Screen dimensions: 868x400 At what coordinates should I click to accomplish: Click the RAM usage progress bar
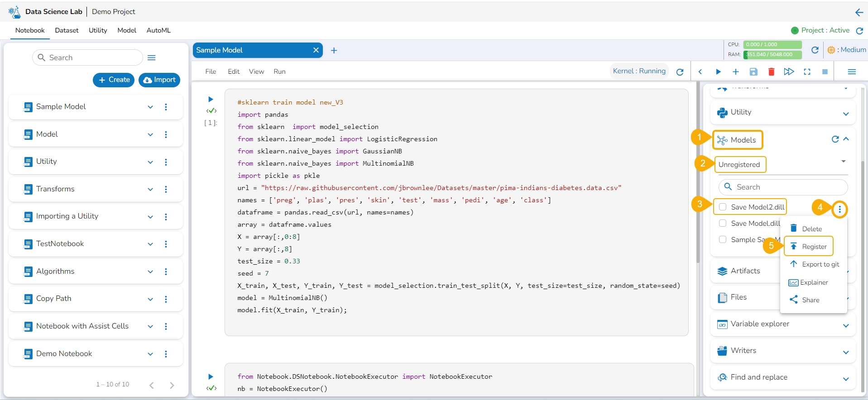click(x=772, y=54)
